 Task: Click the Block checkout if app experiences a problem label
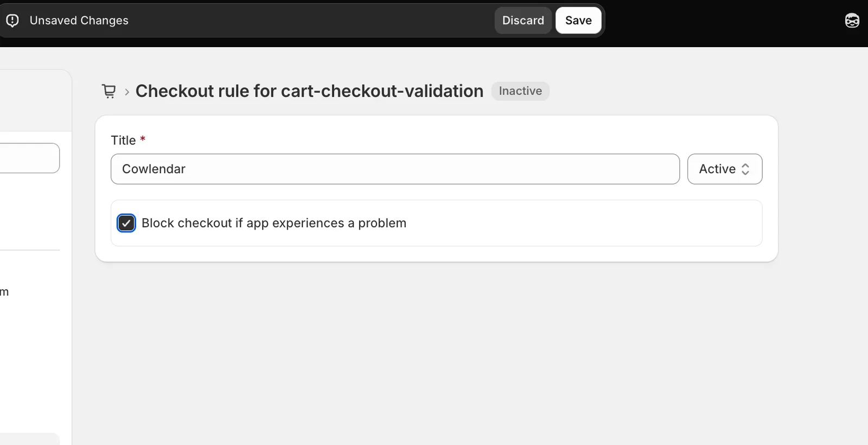[x=274, y=223]
